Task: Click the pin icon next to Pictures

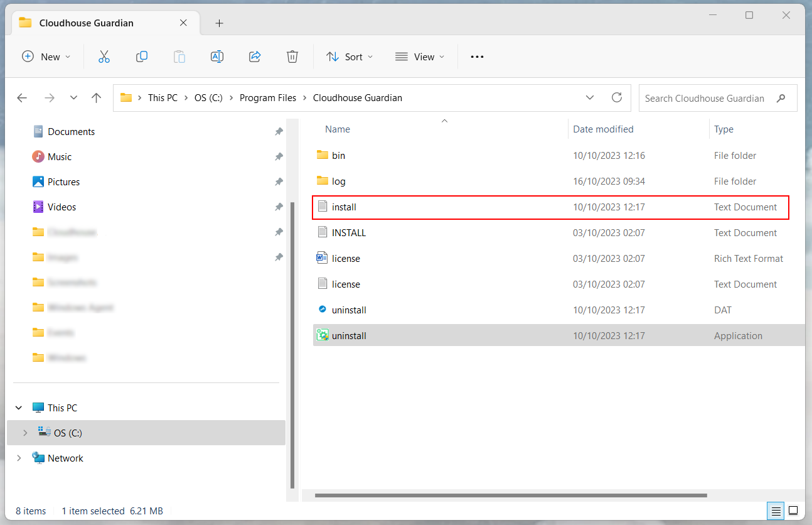Action: (279, 182)
